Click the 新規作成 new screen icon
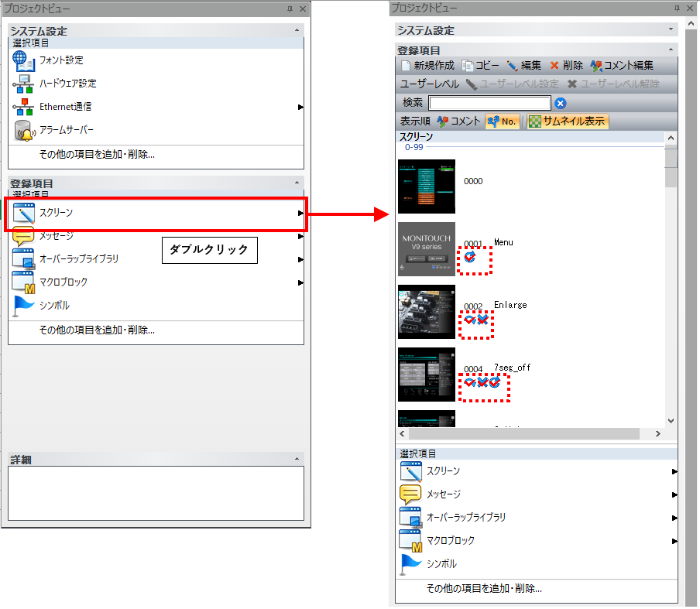The height and width of the screenshot is (609, 700). coord(407,66)
